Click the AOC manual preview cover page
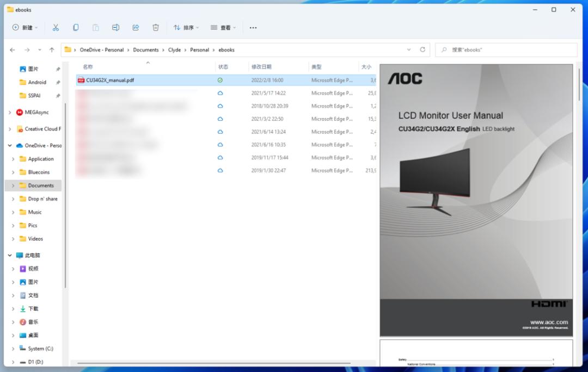Screen dimensions: 588x372 point(476,200)
